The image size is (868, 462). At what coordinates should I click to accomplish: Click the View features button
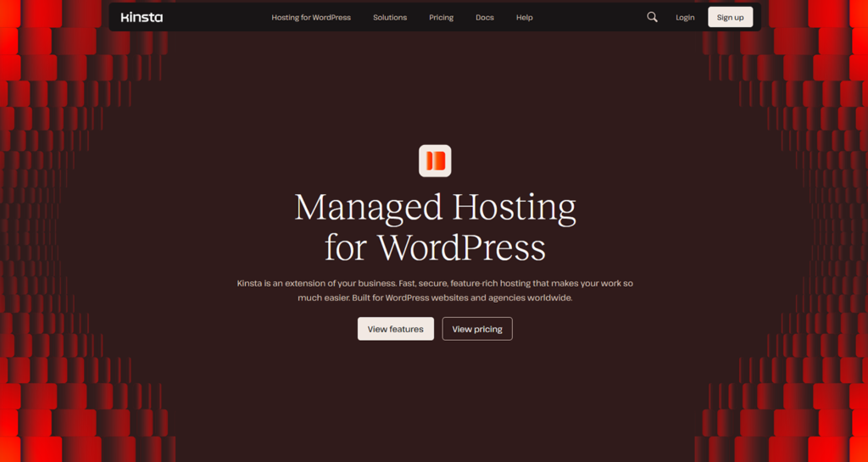395,329
